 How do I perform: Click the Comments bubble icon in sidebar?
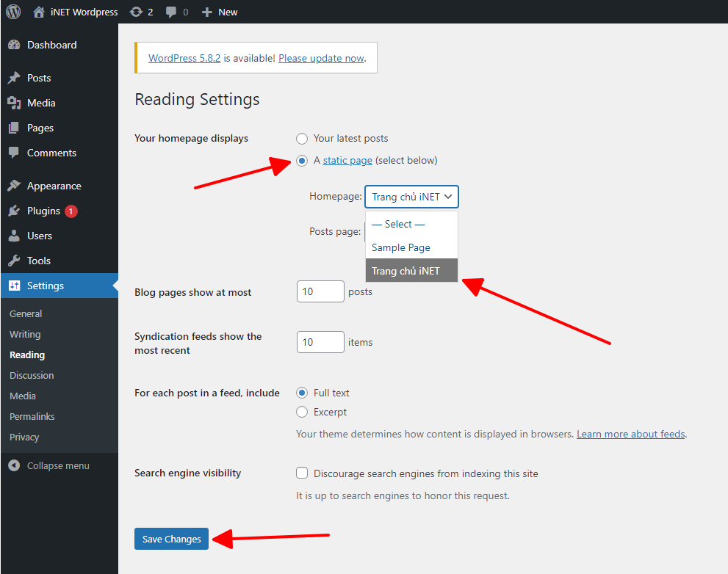(x=15, y=153)
